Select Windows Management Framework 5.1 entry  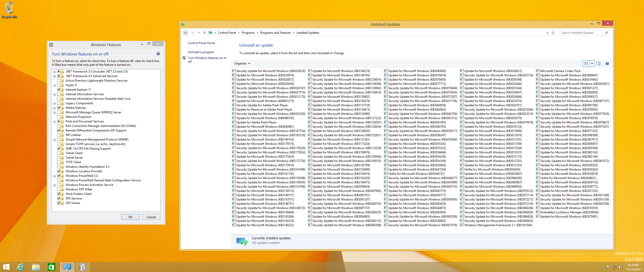coord(496,225)
